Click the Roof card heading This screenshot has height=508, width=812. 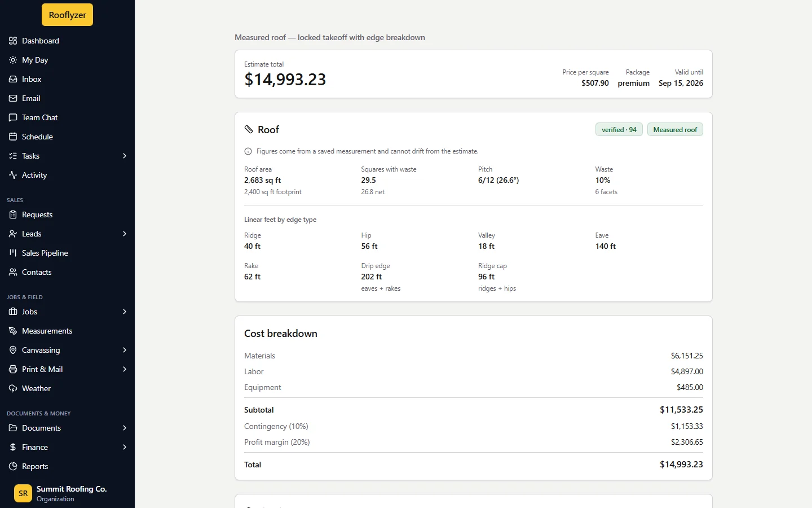point(268,130)
